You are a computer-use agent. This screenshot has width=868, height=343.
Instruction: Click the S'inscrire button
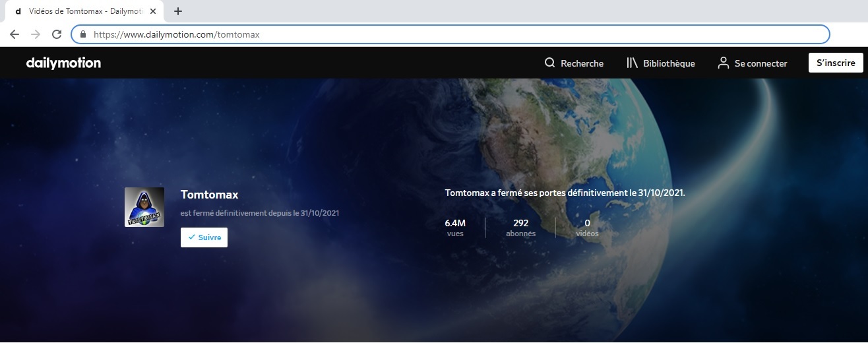point(836,63)
